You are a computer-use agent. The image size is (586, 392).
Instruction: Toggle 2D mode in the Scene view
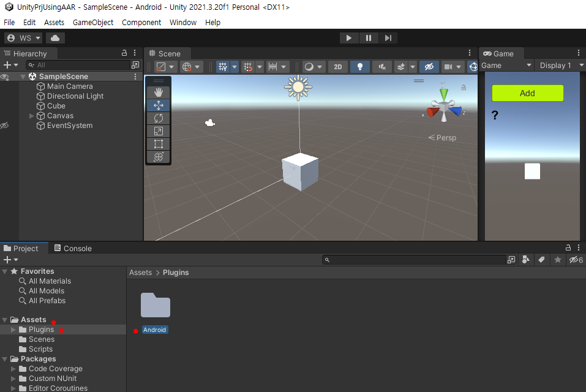click(337, 67)
